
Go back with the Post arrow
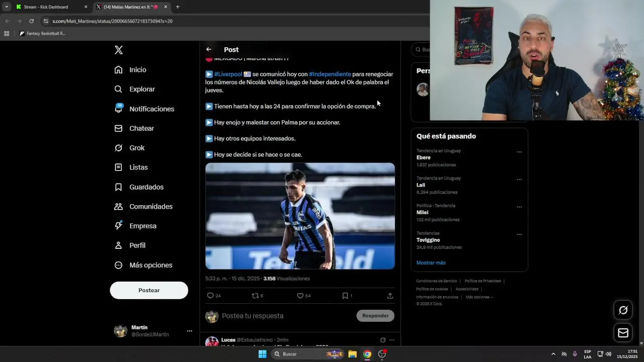coord(209,49)
